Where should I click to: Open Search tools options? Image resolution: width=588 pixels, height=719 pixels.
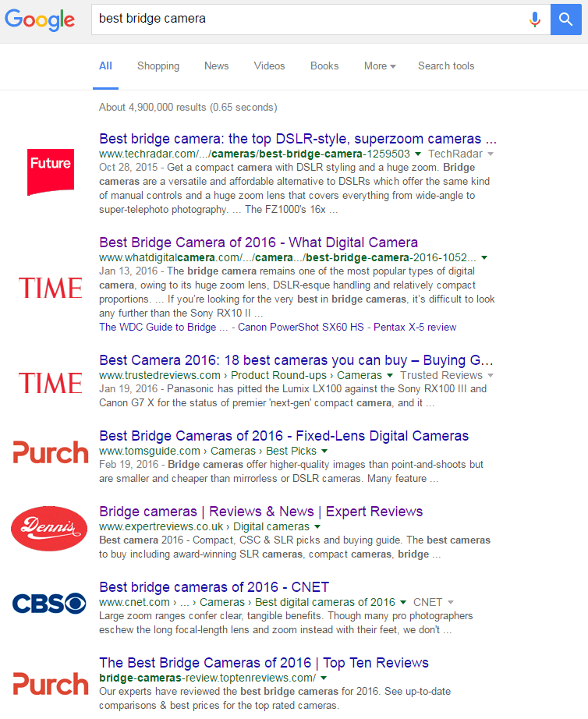click(445, 66)
